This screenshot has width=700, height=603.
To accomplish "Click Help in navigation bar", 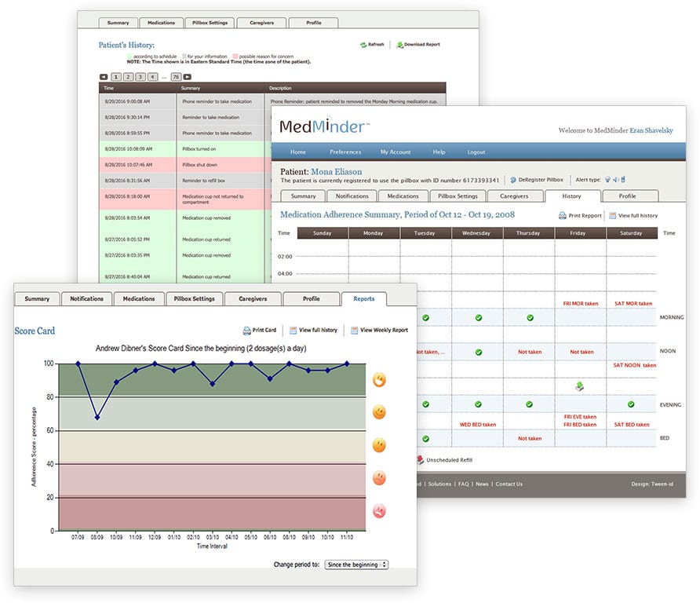I will click(439, 152).
